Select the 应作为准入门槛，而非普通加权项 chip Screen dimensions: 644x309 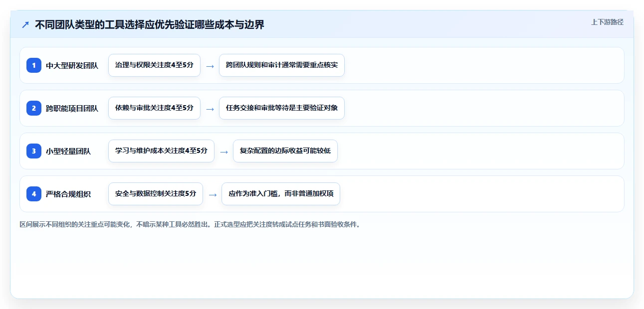[281, 194]
